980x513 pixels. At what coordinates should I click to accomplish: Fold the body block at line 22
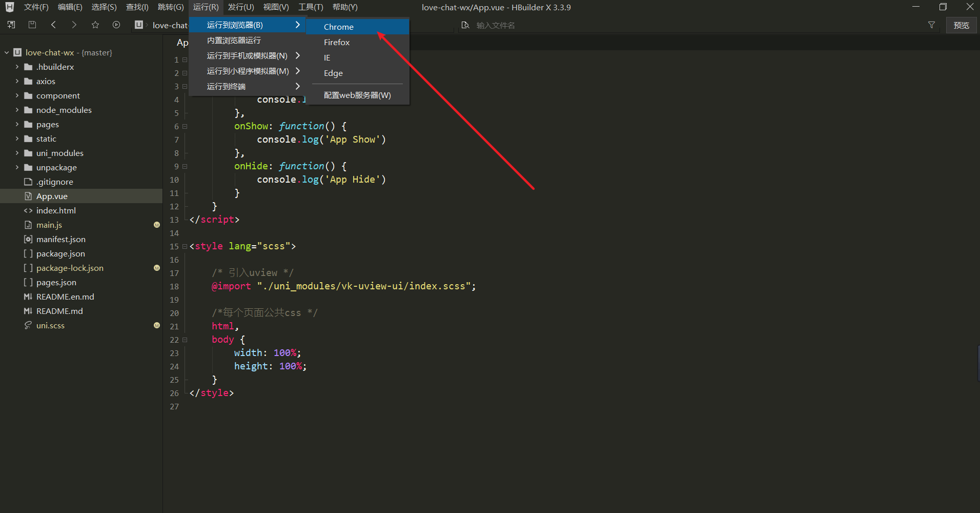pos(185,340)
